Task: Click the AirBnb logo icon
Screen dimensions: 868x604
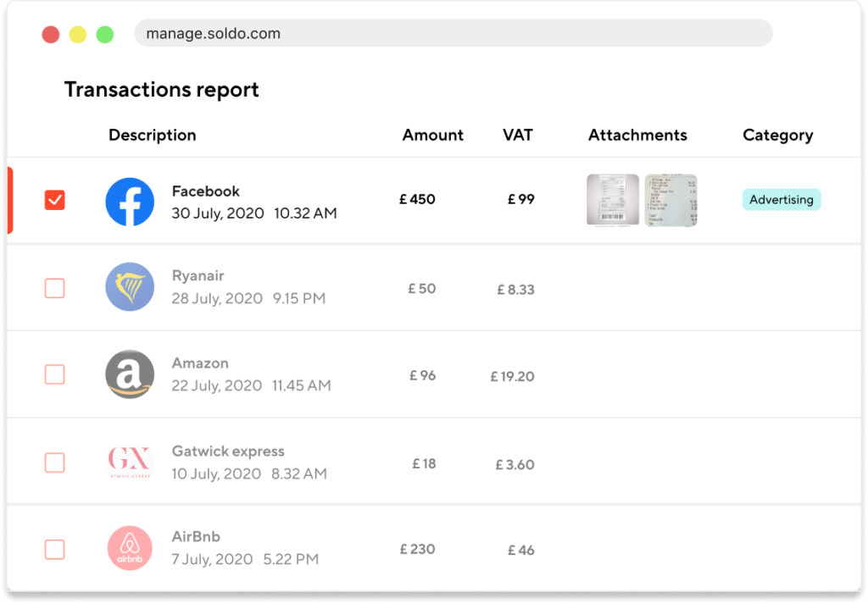Action: [130, 548]
